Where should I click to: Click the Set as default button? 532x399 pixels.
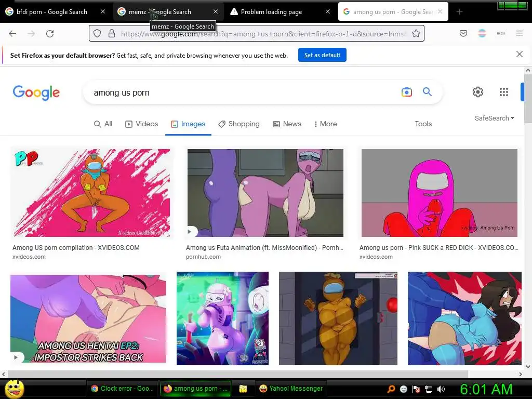click(x=322, y=55)
